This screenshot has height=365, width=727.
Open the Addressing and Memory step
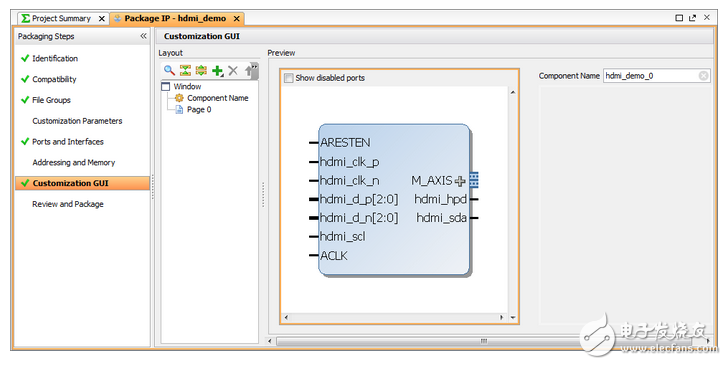point(74,163)
